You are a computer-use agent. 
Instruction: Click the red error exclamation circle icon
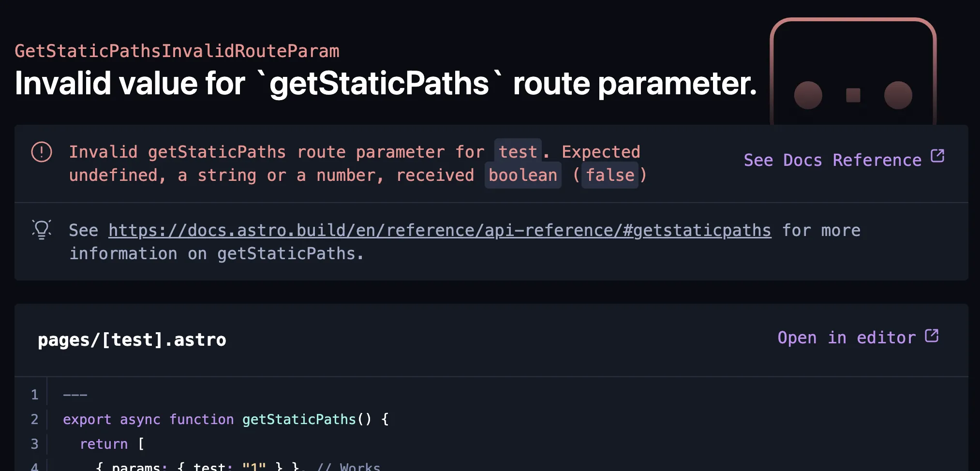point(42,152)
